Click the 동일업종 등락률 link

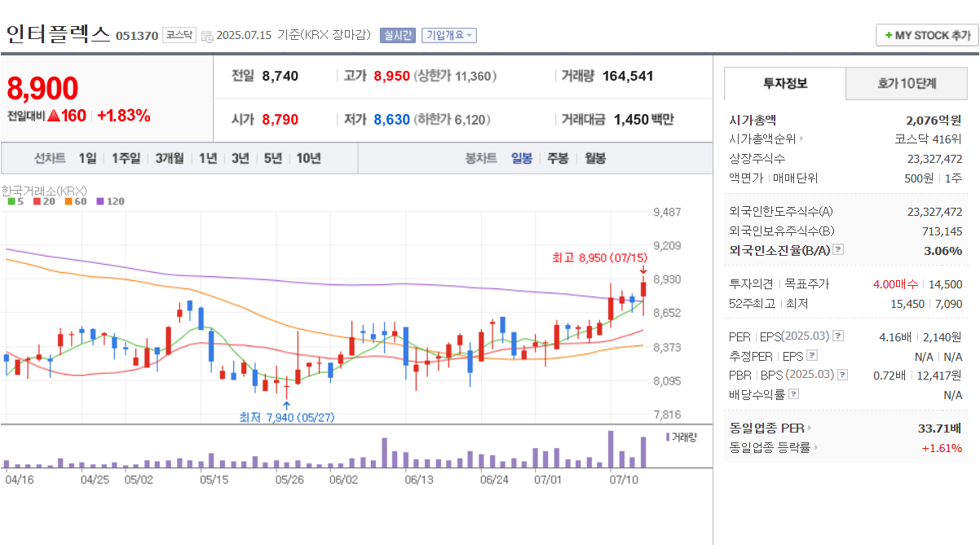pos(770,447)
